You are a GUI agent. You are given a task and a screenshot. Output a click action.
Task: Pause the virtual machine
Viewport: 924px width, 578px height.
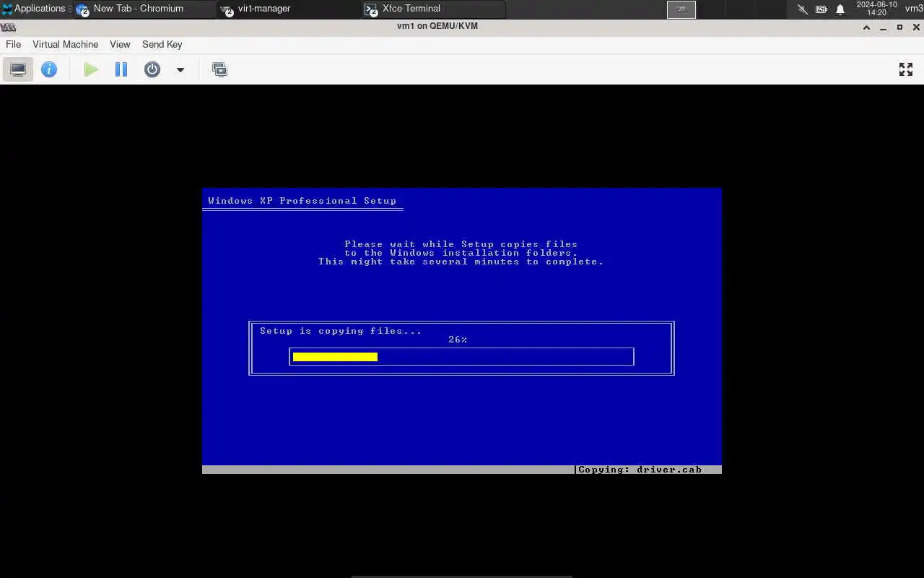click(121, 69)
